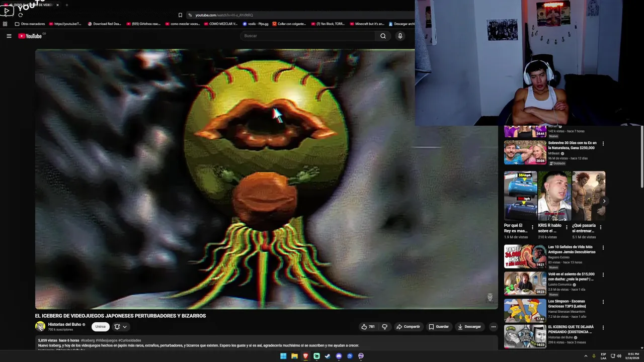Click the video player to pause

tap(266, 179)
